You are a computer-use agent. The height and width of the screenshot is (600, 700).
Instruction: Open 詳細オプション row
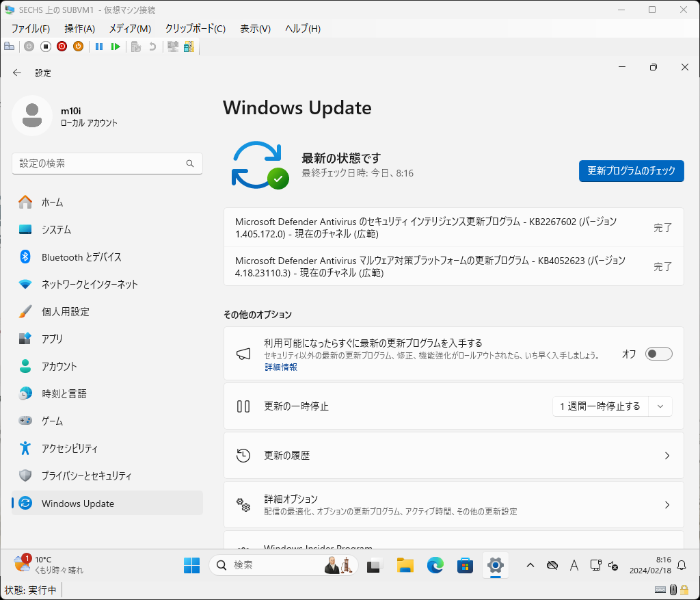pyautogui.click(x=454, y=505)
